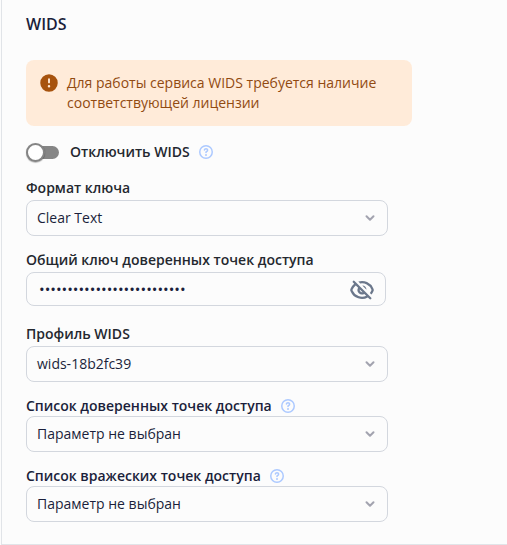
Task: Focus the Общий ключ доверенных точек доступа field
Action: [x=188, y=289]
